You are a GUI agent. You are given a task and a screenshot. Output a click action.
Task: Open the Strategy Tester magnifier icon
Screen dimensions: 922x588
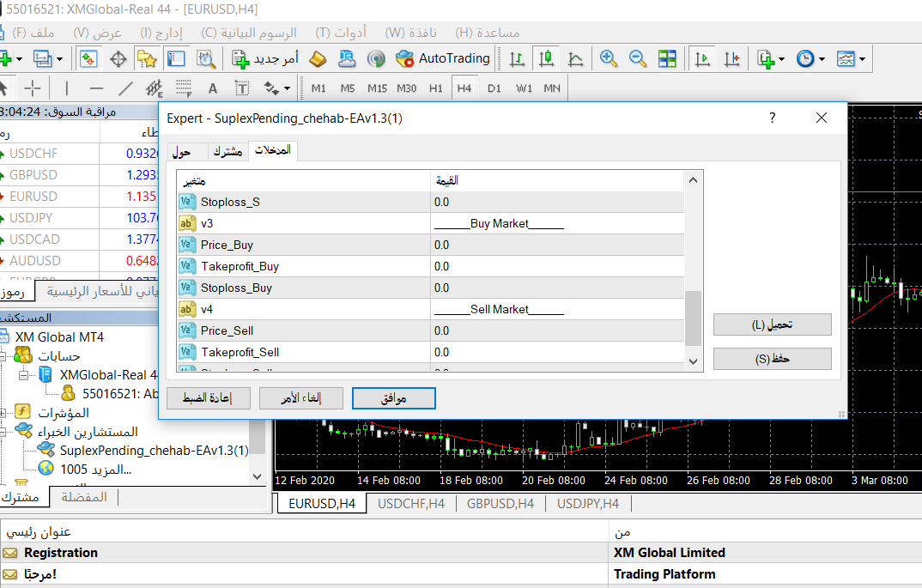pos(206,58)
